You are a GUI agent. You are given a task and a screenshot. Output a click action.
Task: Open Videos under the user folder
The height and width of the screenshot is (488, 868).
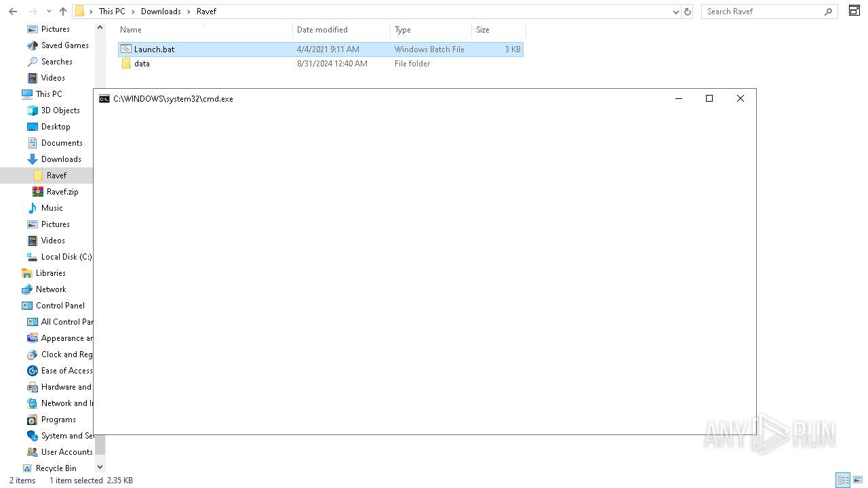click(x=53, y=78)
